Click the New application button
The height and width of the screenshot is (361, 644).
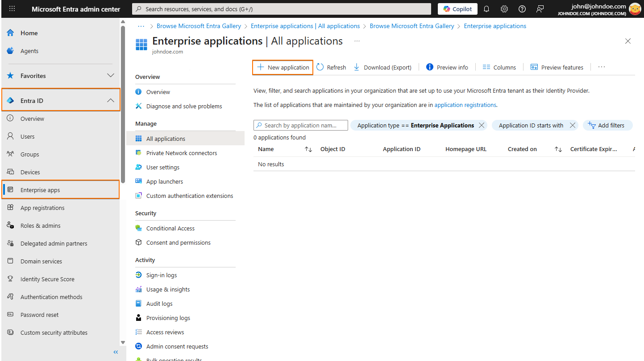tap(283, 67)
